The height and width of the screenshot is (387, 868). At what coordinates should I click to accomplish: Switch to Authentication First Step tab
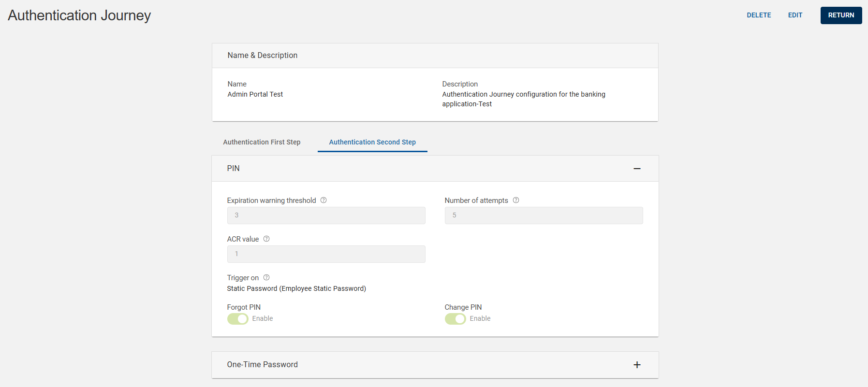tap(262, 142)
